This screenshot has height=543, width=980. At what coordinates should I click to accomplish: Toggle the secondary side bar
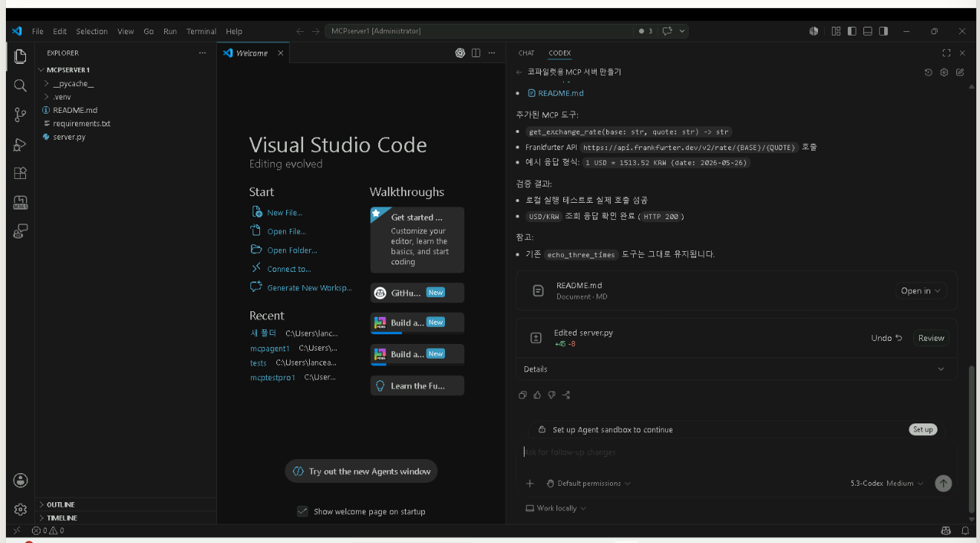pyautogui.click(x=883, y=31)
